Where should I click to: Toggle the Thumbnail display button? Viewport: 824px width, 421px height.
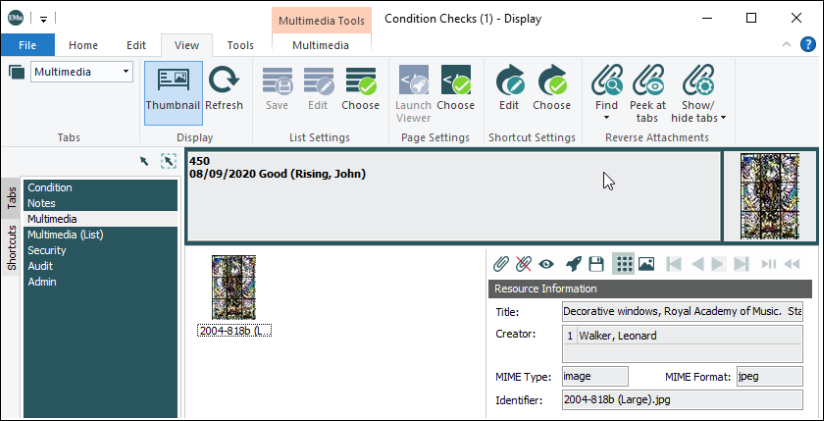[x=173, y=88]
